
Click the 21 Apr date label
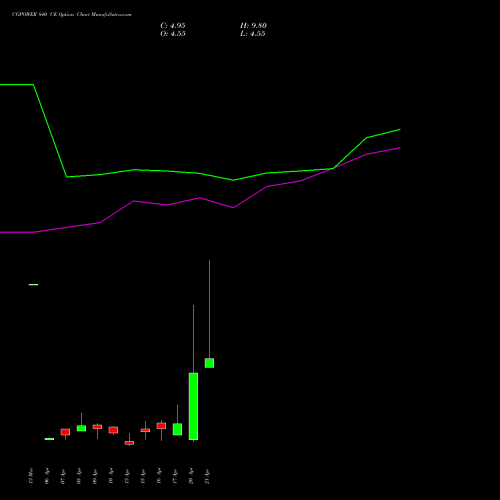click(207, 476)
